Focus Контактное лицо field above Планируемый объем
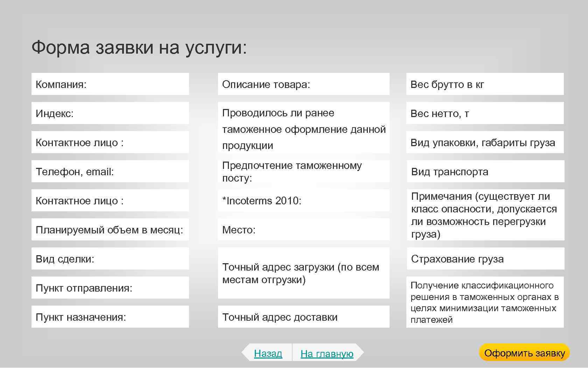 pos(110,200)
